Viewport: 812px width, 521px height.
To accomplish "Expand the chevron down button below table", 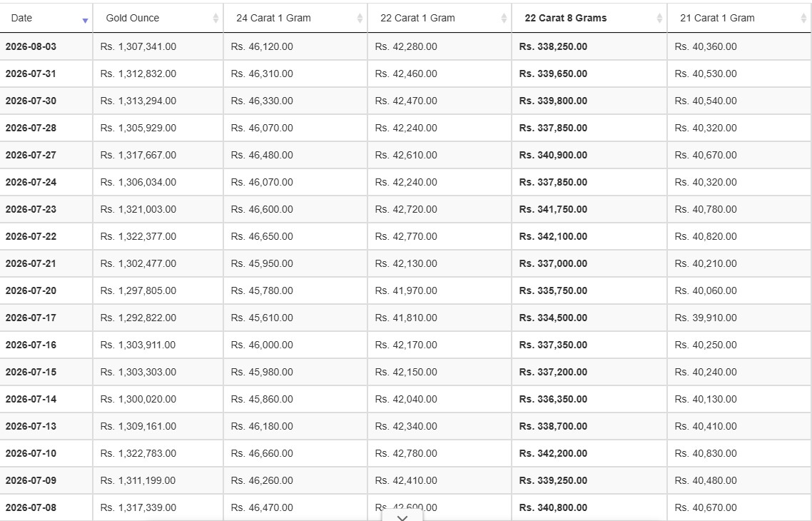I will (402, 516).
